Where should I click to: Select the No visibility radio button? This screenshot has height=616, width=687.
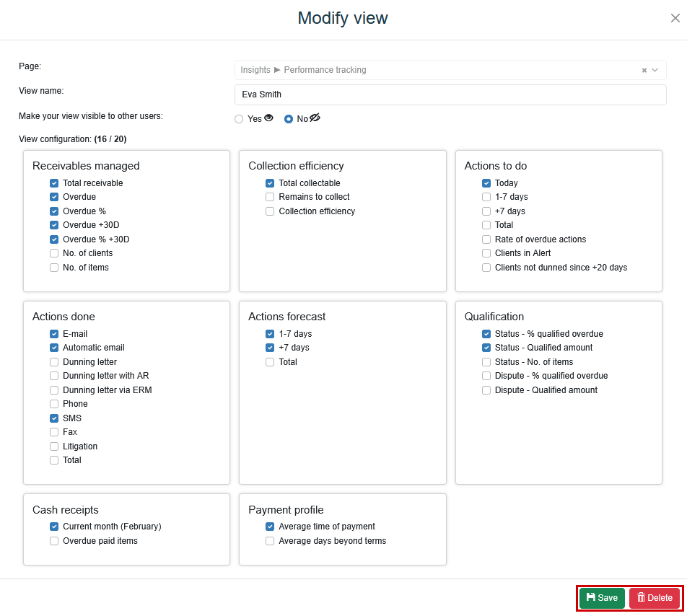click(x=289, y=119)
